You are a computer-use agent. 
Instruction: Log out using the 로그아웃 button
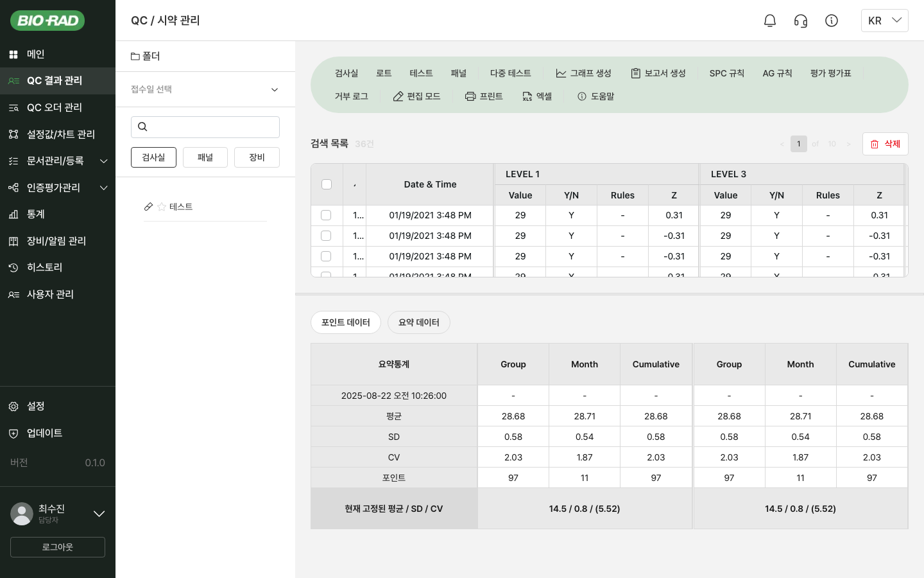pyautogui.click(x=57, y=547)
